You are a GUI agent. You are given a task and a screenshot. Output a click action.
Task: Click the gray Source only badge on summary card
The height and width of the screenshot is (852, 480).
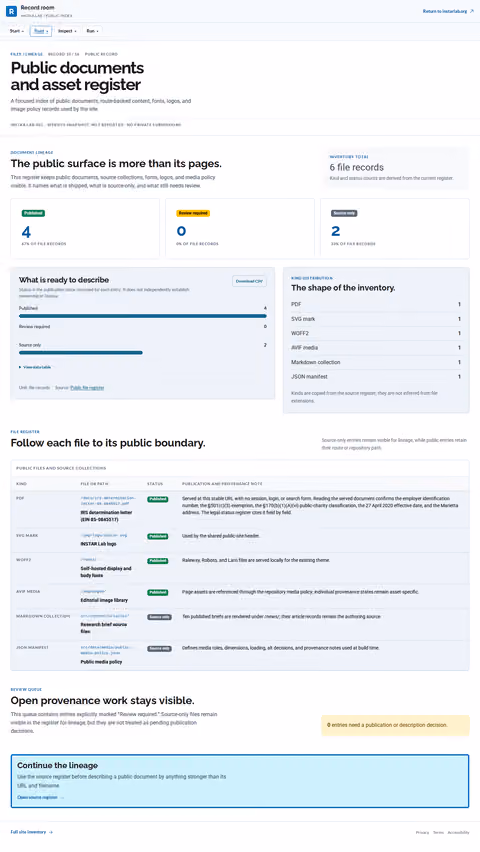pos(344,213)
